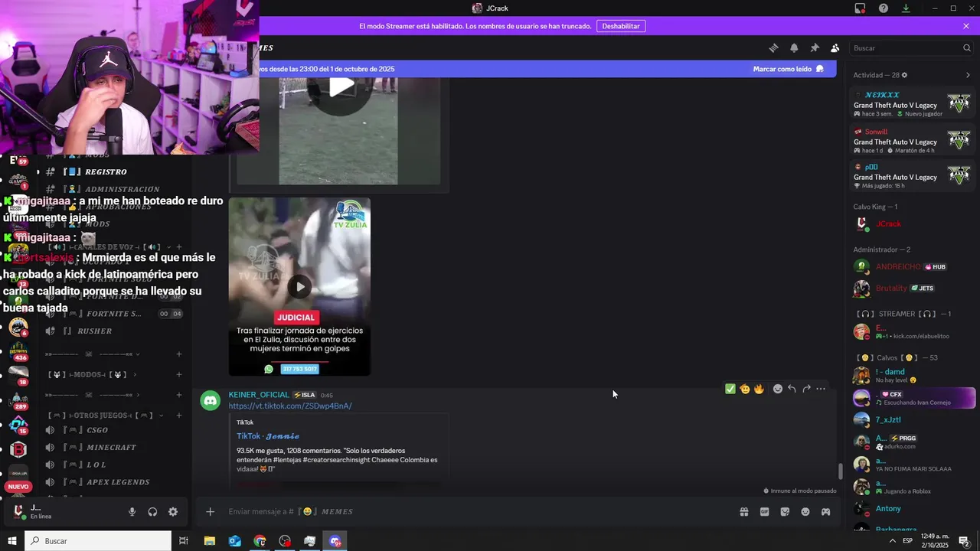The image size is (980, 551).
Task: Open user settings gear icon
Action: (x=173, y=512)
